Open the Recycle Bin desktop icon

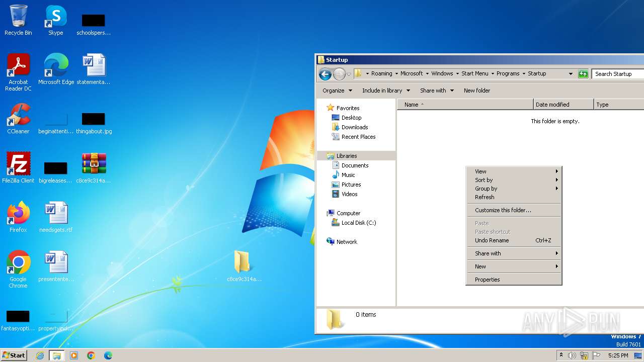pyautogui.click(x=18, y=20)
